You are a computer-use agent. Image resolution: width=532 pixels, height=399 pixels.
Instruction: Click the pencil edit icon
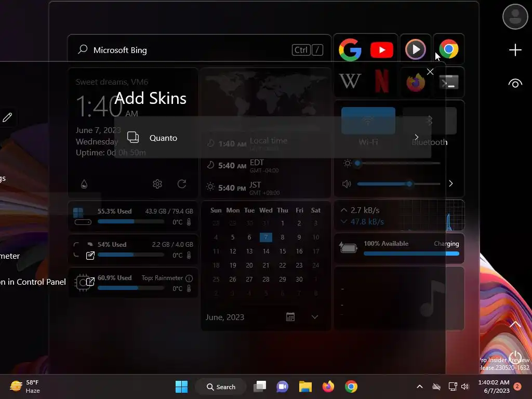click(x=7, y=117)
